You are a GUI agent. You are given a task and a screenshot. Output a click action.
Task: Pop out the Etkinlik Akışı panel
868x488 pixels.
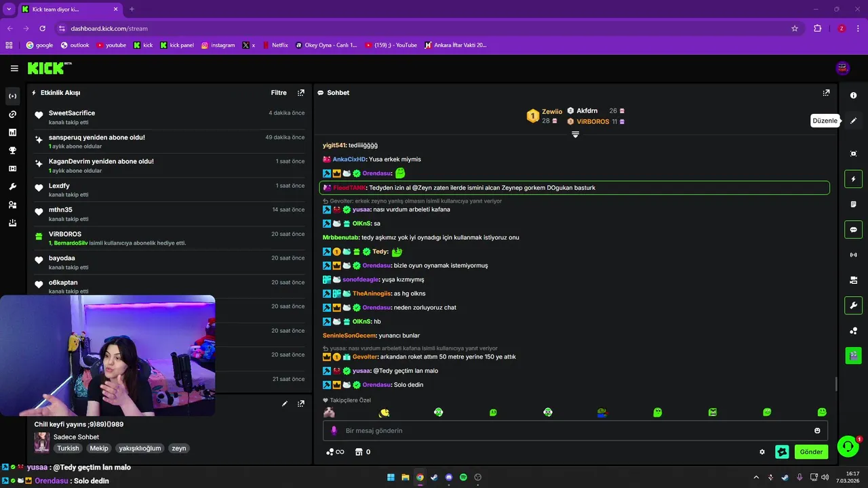[x=301, y=93]
